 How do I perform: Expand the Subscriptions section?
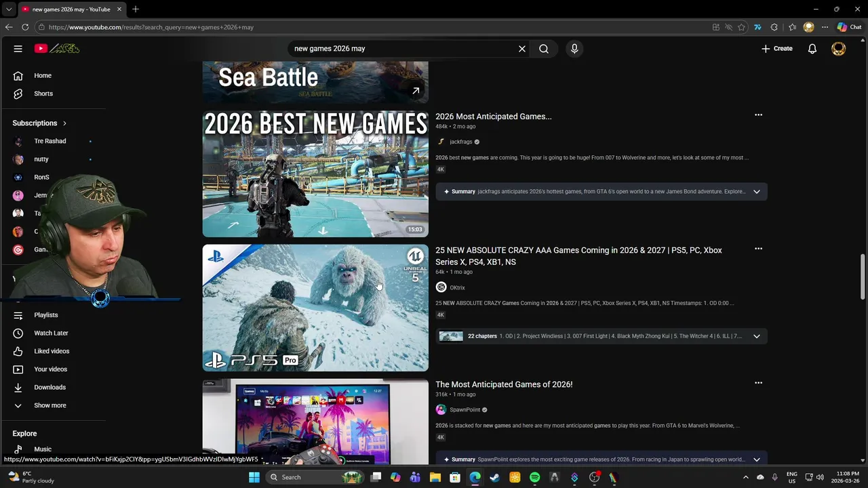point(39,123)
